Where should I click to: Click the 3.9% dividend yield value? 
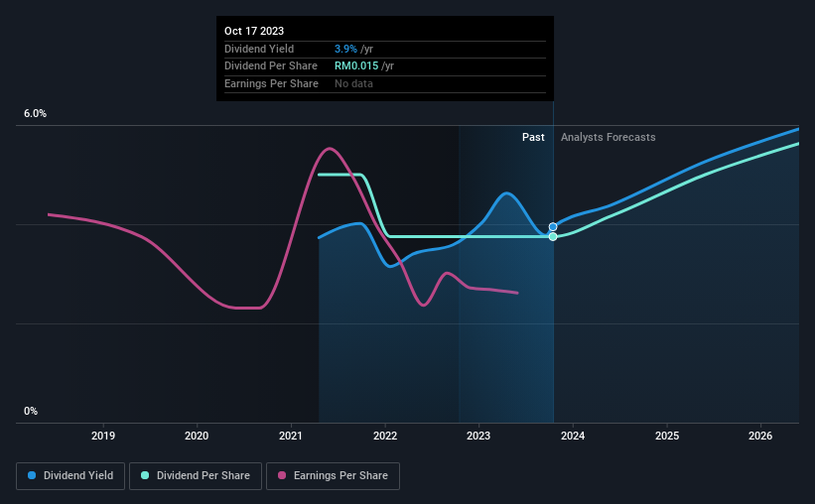pos(345,49)
